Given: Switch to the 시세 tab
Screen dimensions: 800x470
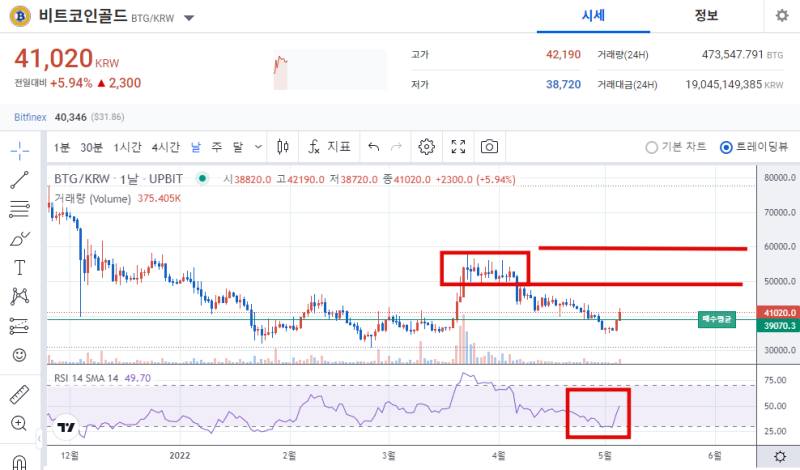Looking at the screenshot, I should click(593, 16).
